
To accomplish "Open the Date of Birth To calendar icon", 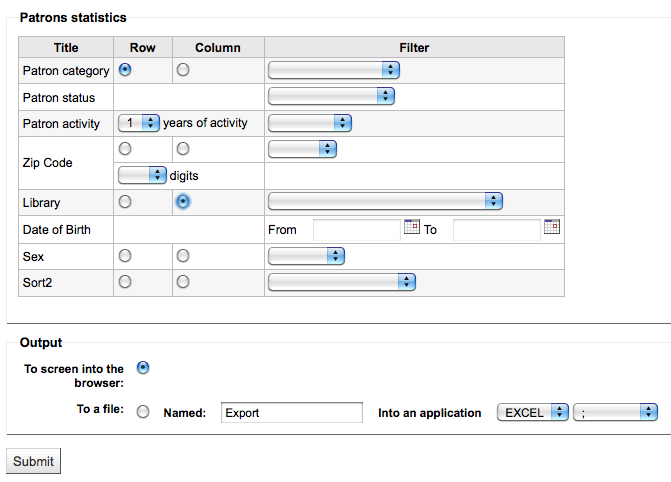I will pyautogui.click(x=552, y=226).
